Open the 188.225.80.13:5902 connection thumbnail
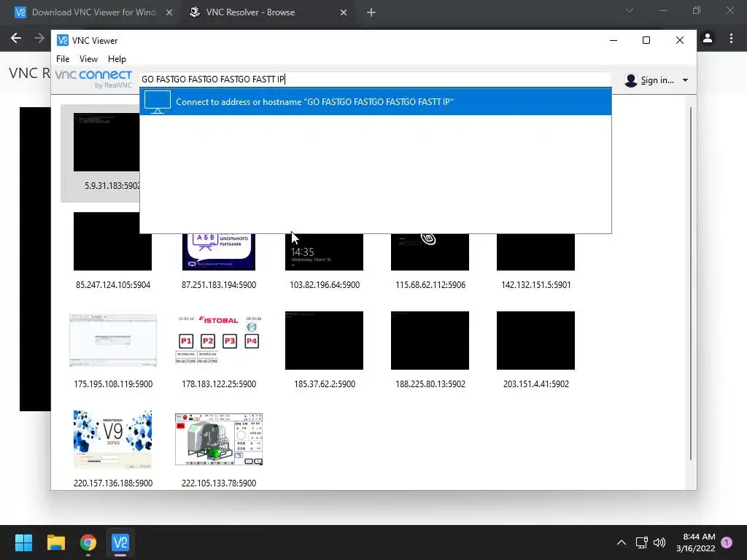This screenshot has height=560, width=747. pos(430,341)
